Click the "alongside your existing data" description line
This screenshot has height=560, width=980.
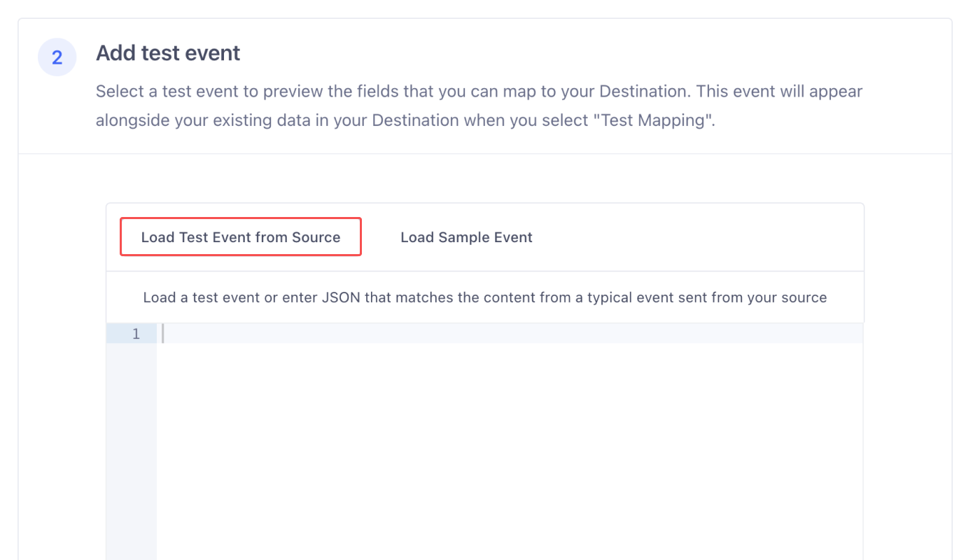click(406, 120)
